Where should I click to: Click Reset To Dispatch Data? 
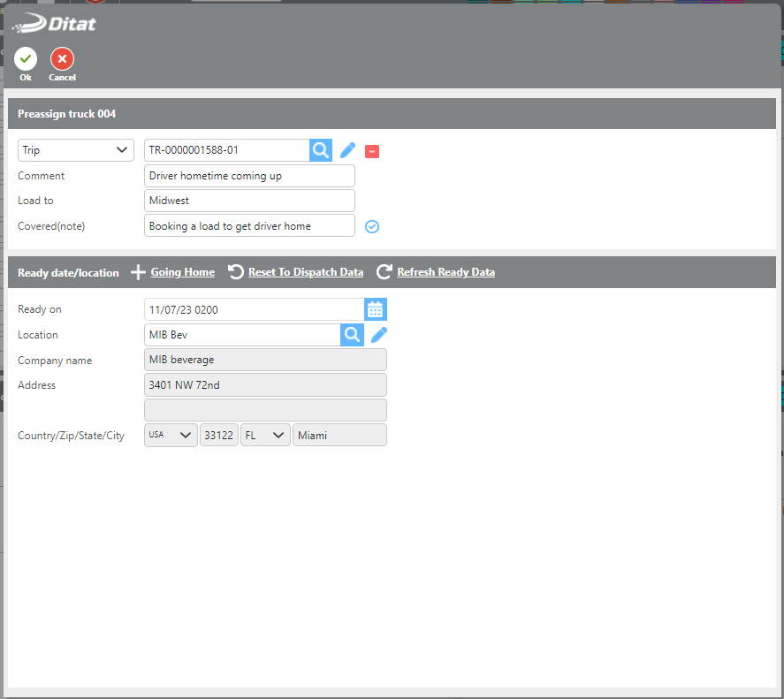(305, 272)
